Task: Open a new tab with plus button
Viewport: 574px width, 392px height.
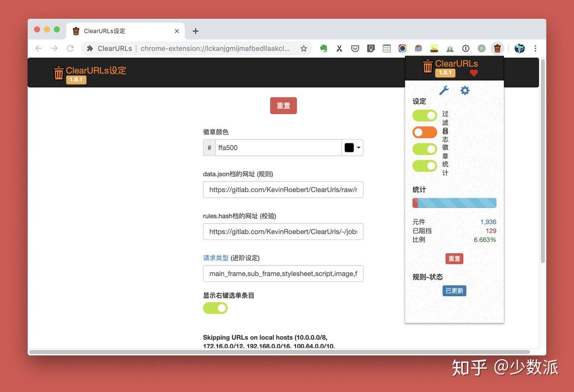Action: 195,31
